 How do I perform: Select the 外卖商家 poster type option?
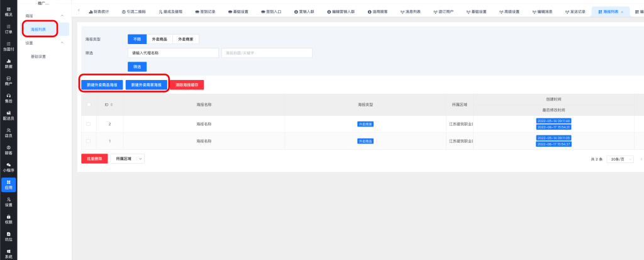(186, 39)
